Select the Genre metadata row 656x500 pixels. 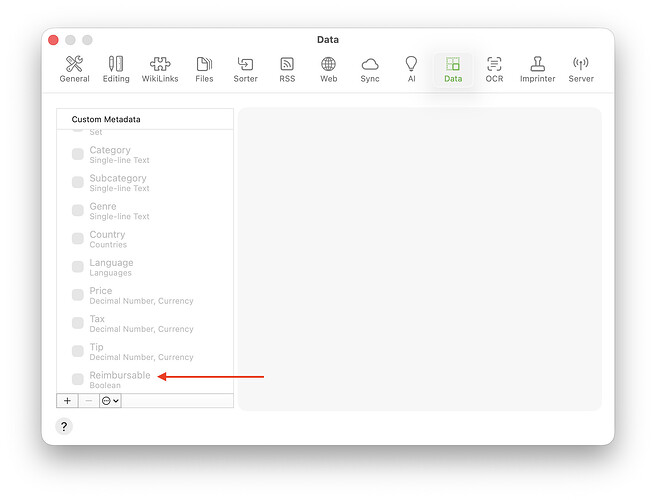point(145,211)
